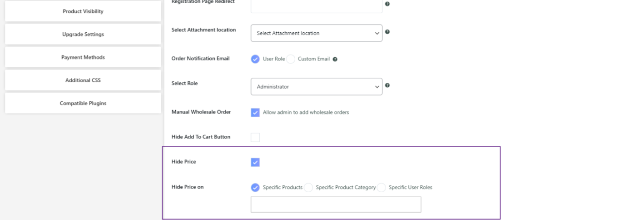The image size is (644, 220).
Task: Choose Specific Product Category option
Action: [x=308, y=187]
